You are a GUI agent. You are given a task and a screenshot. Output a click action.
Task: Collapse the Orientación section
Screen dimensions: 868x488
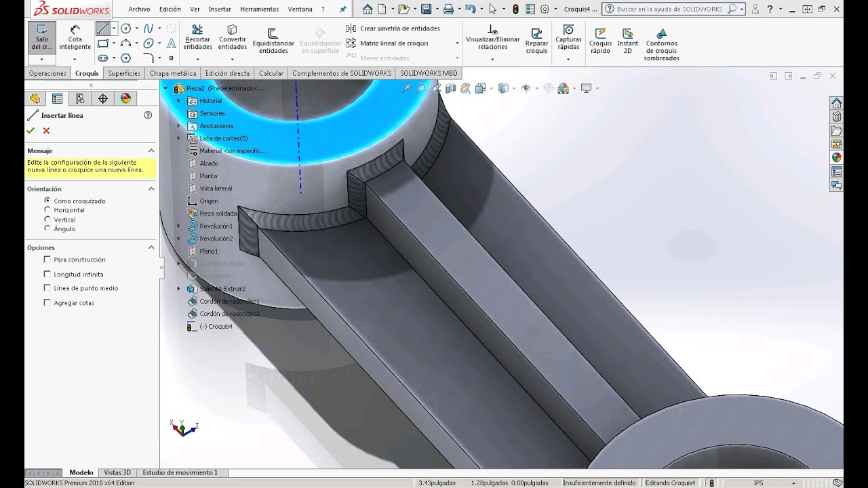click(151, 189)
